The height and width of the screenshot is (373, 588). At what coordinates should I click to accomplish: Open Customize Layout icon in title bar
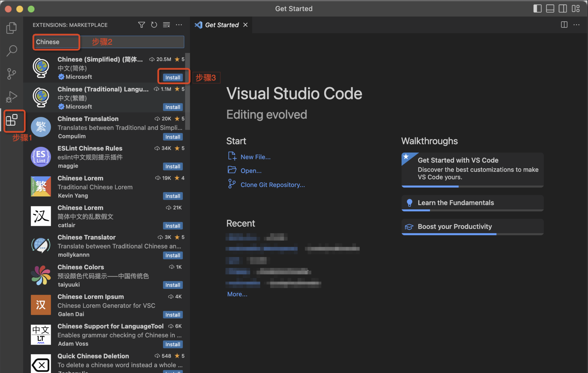point(575,8)
